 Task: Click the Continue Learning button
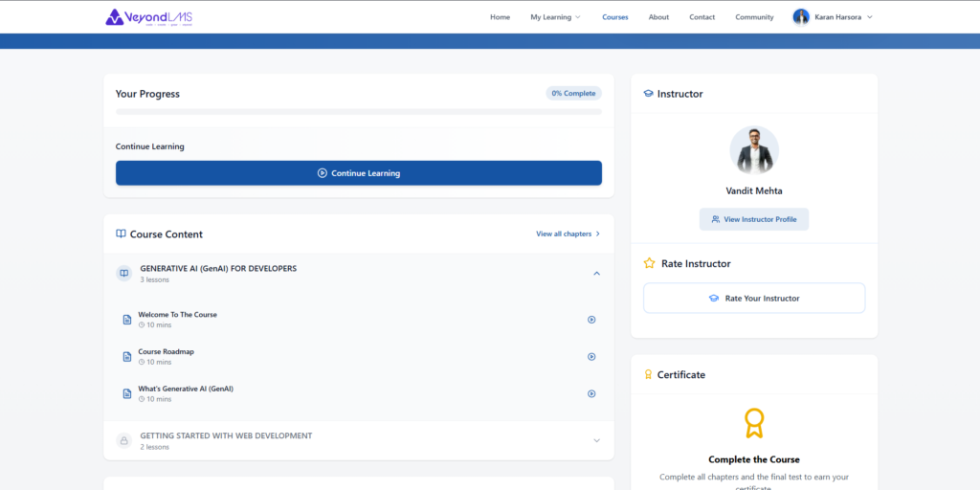coord(359,173)
